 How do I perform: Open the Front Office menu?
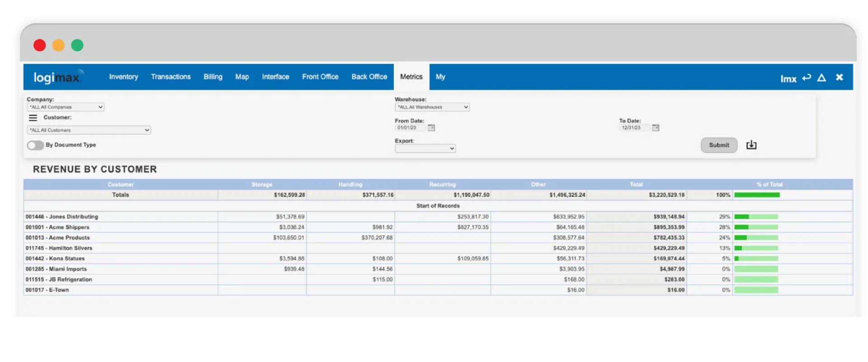tap(320, 77)
